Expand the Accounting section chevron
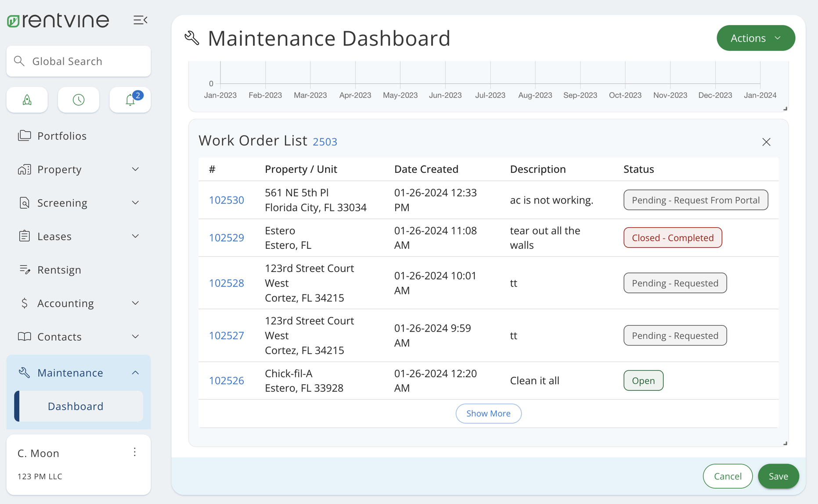818x504 pixels. coord(135,303)
